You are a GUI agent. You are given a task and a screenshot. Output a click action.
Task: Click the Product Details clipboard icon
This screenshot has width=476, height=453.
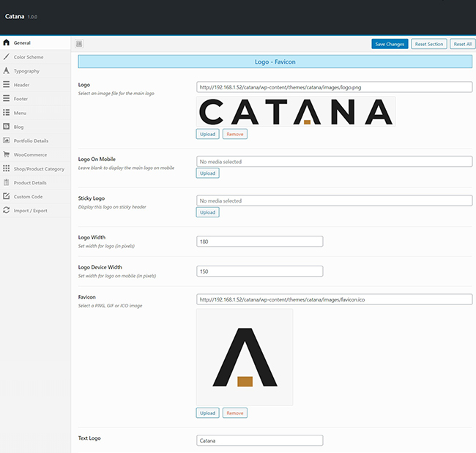click(x=7, y=182)
